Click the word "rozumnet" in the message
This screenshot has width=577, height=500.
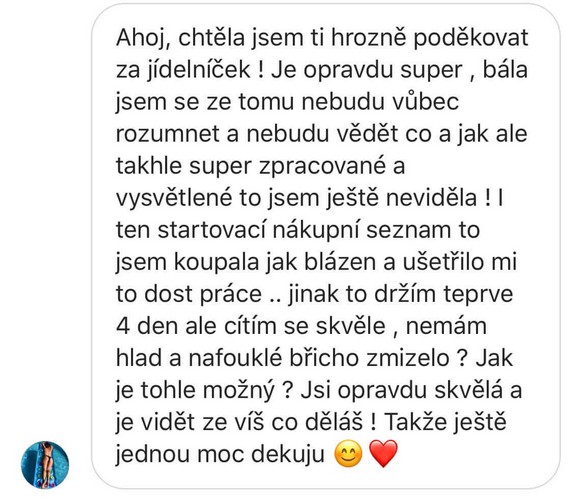(168, 134)
